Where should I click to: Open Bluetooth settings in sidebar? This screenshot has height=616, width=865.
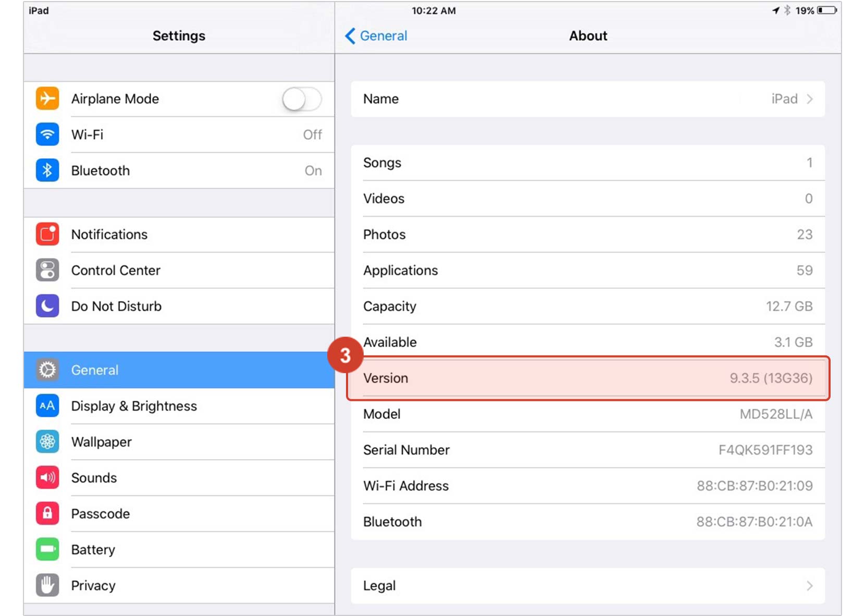click(x=179, y=170)
